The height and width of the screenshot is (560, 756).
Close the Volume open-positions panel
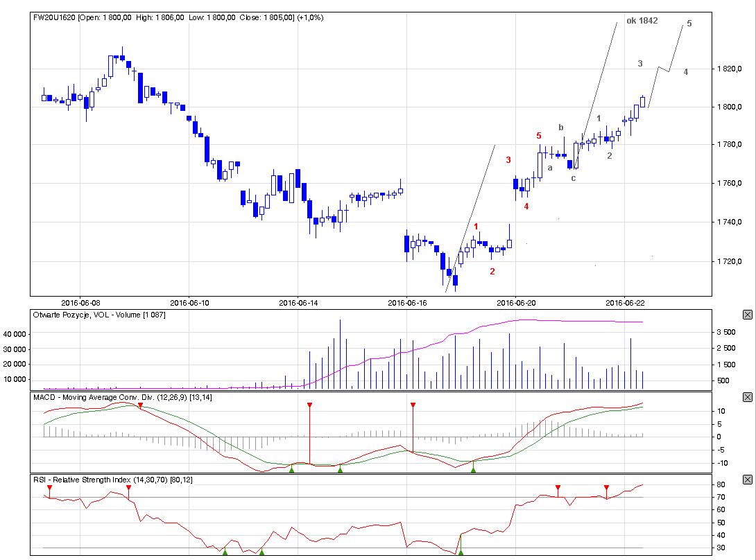pyautogui.click(x=747, y=315)
